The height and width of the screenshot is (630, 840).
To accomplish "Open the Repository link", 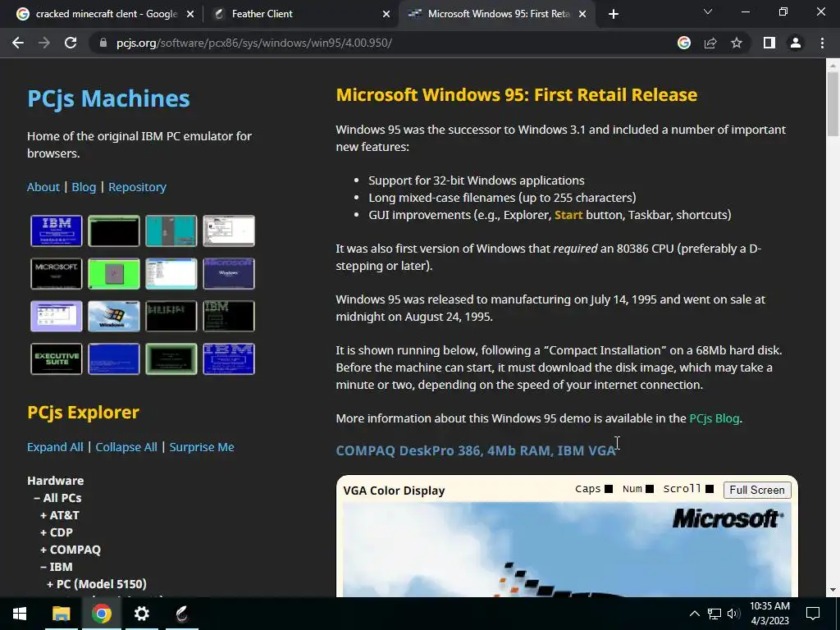I will pos(137,187).
